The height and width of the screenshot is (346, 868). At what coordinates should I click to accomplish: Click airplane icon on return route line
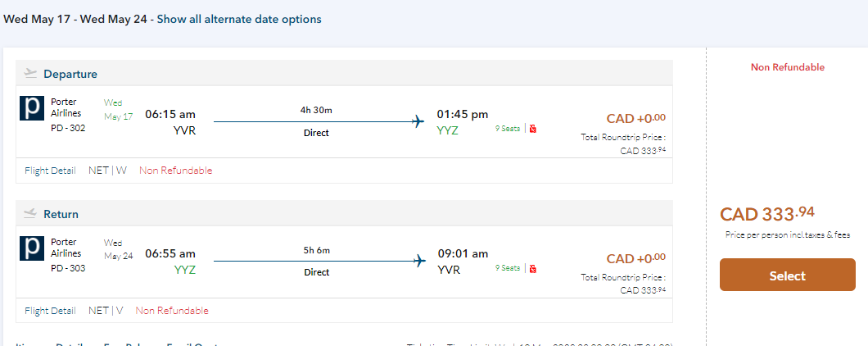[x=418, y=262]
